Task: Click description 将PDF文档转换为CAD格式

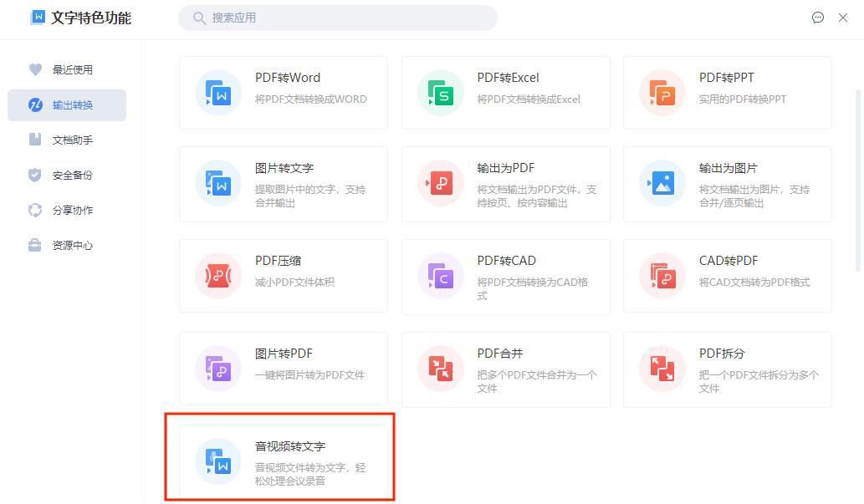Action: point(532,288)
